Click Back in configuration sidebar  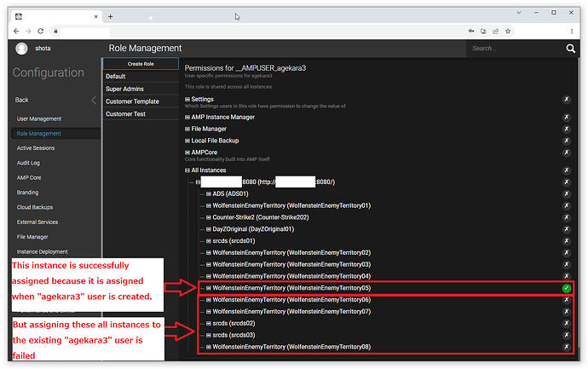[22, 100]
